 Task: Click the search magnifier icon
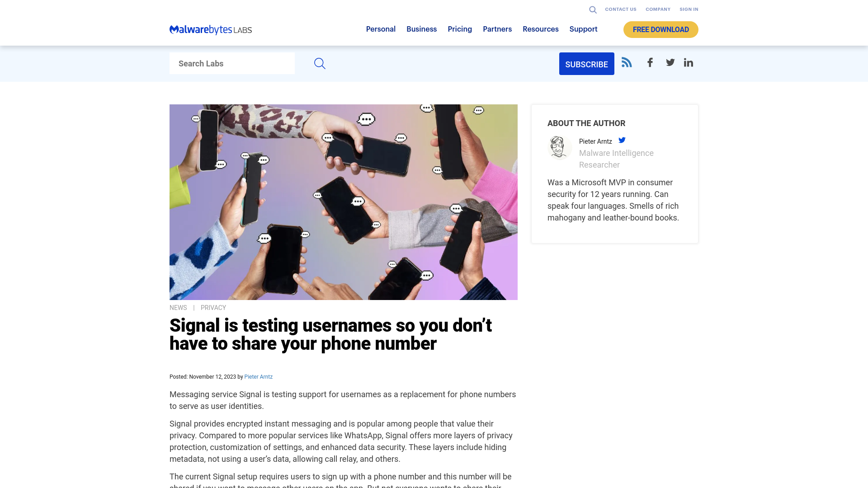coord(320,64)
